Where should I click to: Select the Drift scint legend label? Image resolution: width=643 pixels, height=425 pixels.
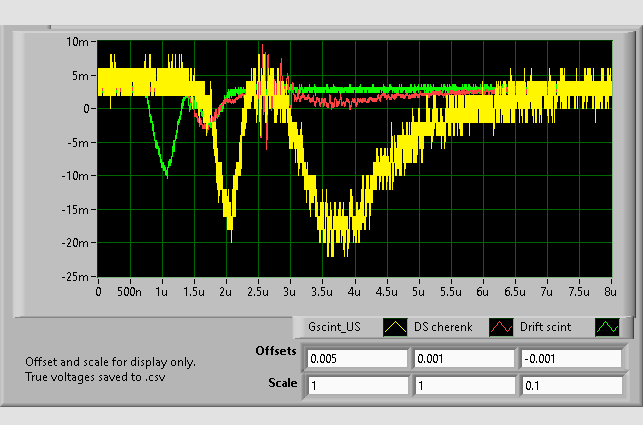[x=547, y=327]
